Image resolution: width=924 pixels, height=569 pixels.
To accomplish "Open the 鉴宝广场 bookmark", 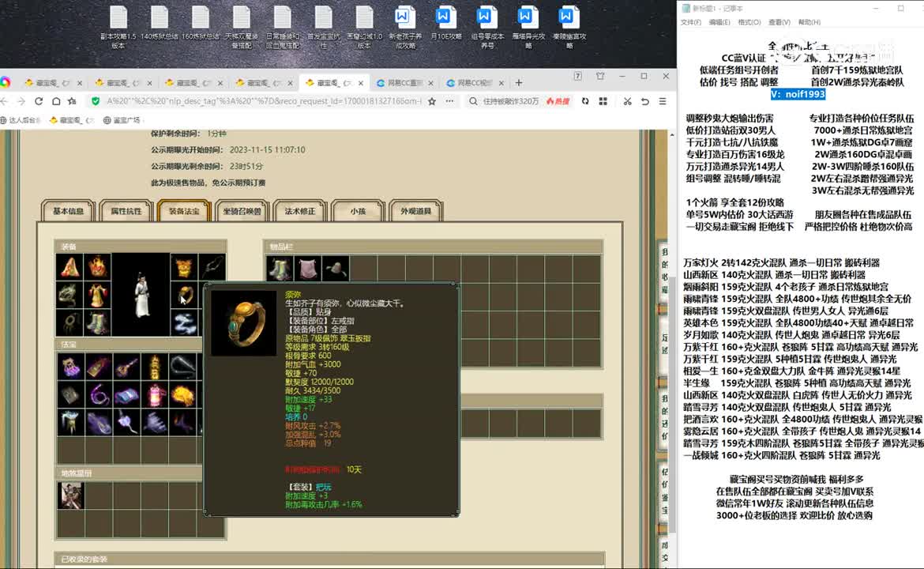I will click(x=122, y=120).
